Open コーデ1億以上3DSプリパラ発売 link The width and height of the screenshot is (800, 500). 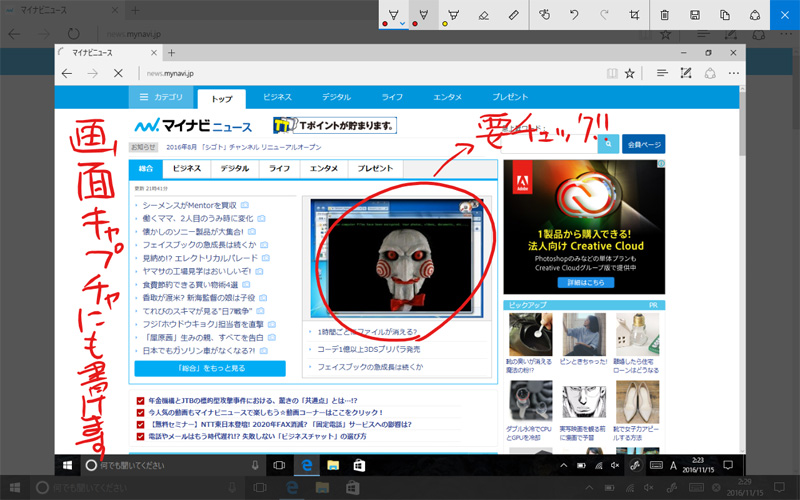pos(368,349)
